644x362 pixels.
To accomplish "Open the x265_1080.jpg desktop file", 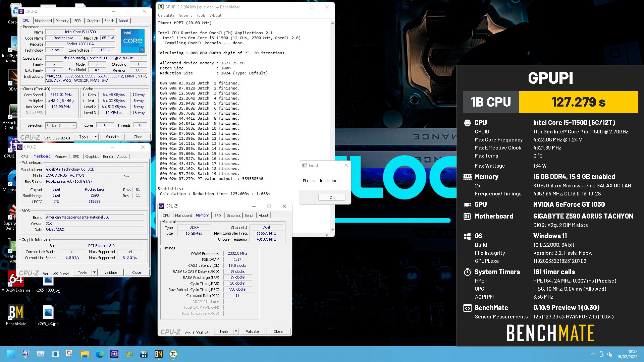I will 48,284.
